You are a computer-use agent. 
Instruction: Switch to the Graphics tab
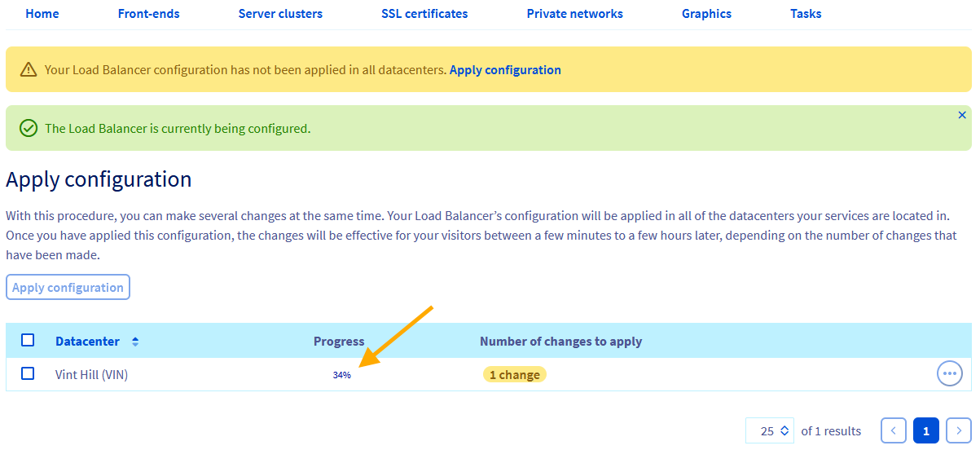[706, 14]
